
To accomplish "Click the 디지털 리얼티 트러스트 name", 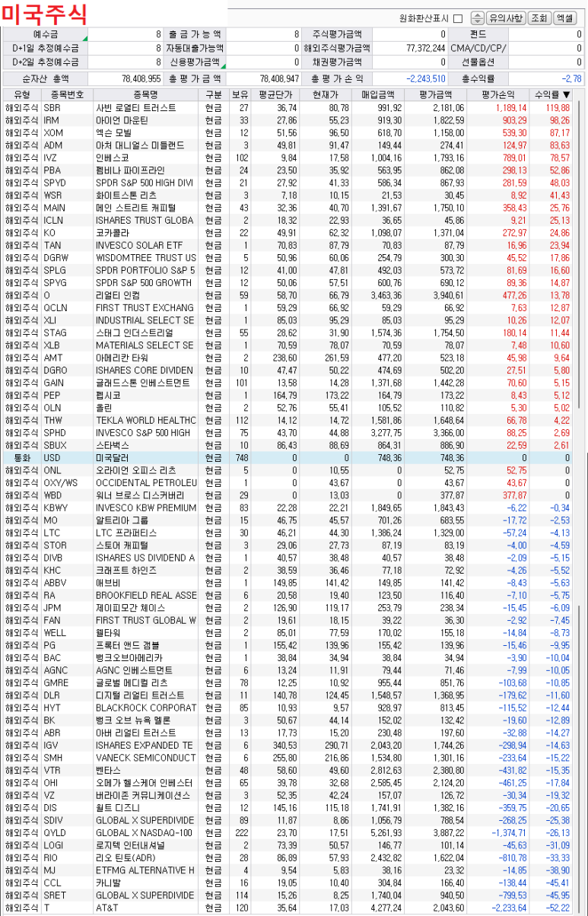I will [x=140, y=695].
